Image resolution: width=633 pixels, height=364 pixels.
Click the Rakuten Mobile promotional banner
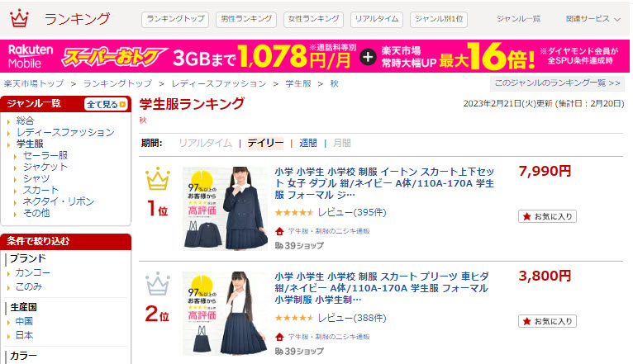coord(315,56)
